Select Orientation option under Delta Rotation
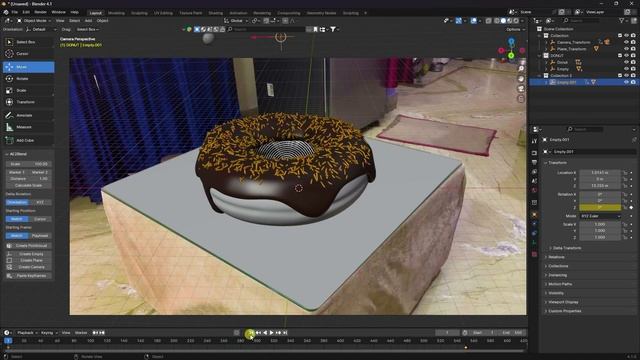The height and width of the screenshot is (360, 640). [17, 202]
